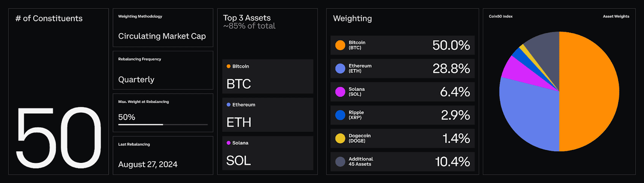Click the Max. Weight at Rebalancing 50% progress bar
This screenshot has height=183, width=644.
(163, 124)
